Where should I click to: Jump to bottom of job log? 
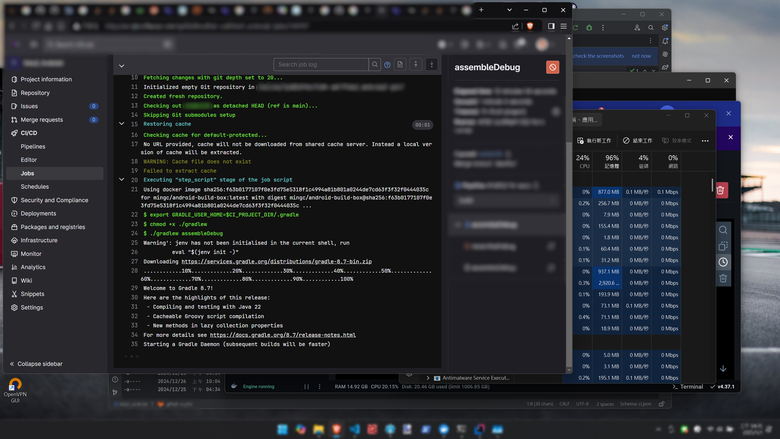pos(432,64)
